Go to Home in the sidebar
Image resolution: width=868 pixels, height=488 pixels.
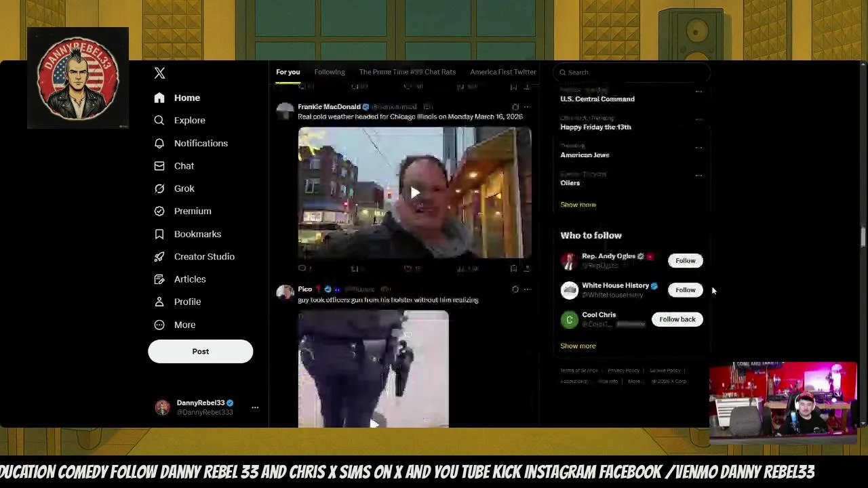click(x=177, y=98)
